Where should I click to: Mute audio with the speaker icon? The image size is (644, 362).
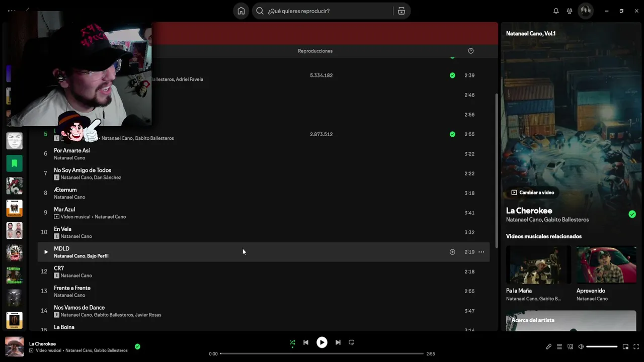pos(581,346)
